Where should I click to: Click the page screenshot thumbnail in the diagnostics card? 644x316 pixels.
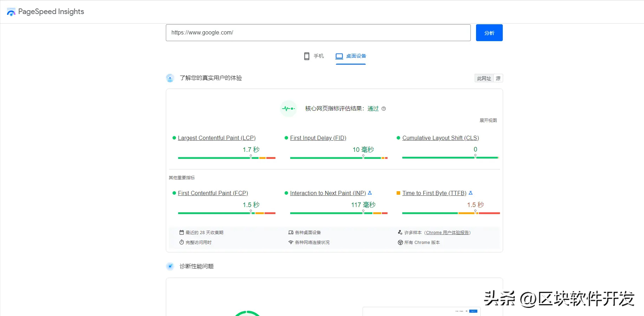point(421,311)
